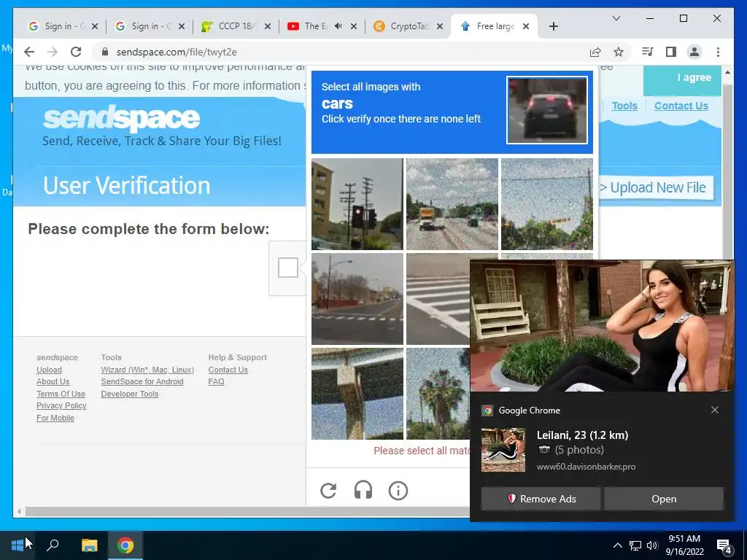Close the CryptoTab tab
The height and width of the screenshot is (560, 747).
[440, 26]
